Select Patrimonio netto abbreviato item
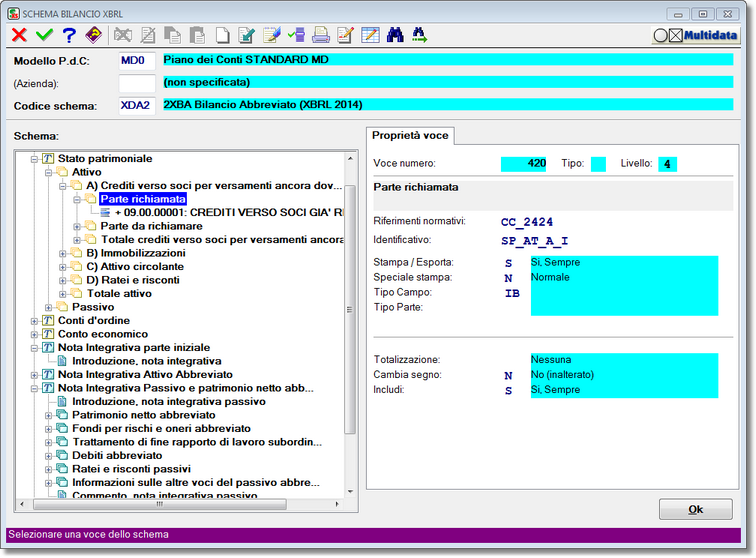Image resolution: width=756 pixels, height=558 pixels. [x=144, y=415]
